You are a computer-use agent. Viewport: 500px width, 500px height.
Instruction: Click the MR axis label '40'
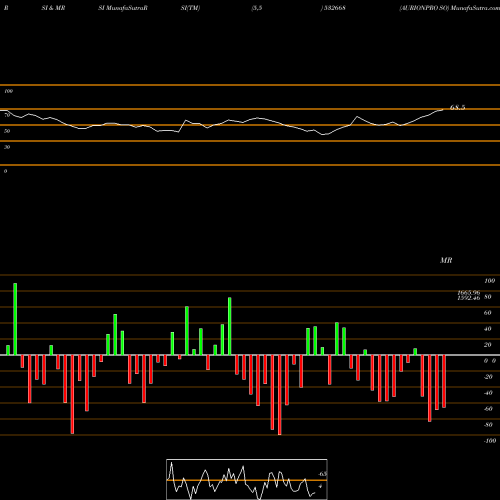click(x=488, y=329)
